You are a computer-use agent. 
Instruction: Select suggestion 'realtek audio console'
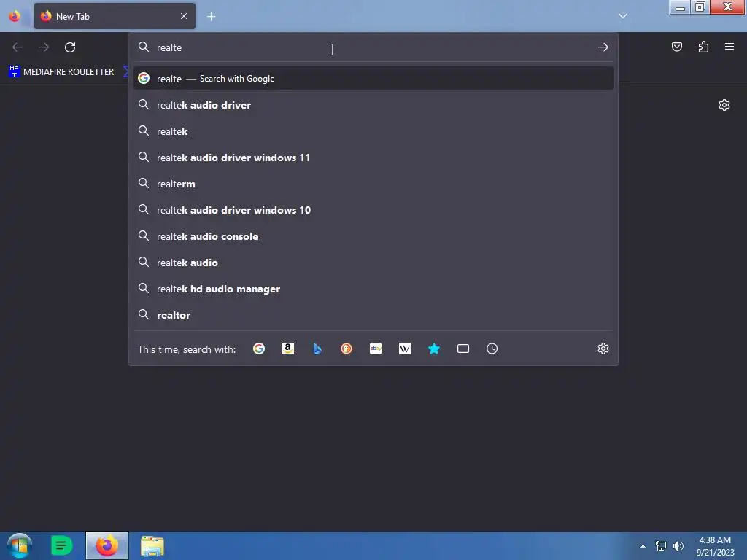tap(373, 236)
